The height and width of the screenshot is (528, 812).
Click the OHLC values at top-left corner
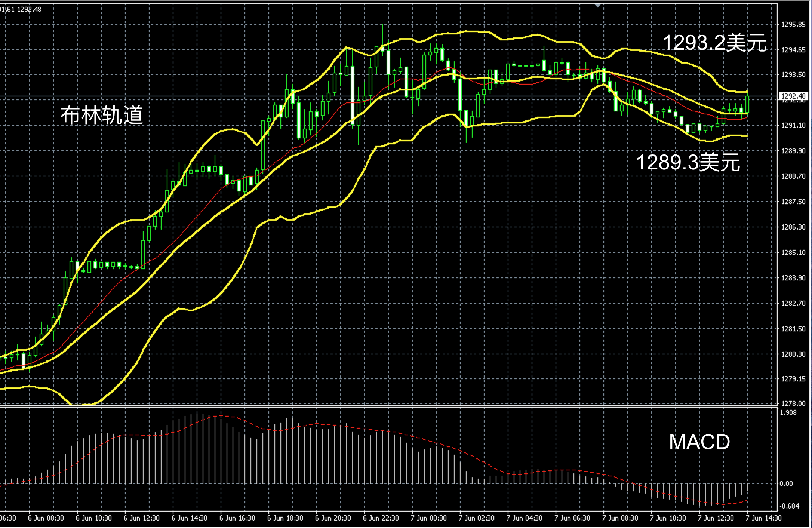(21, 9)
